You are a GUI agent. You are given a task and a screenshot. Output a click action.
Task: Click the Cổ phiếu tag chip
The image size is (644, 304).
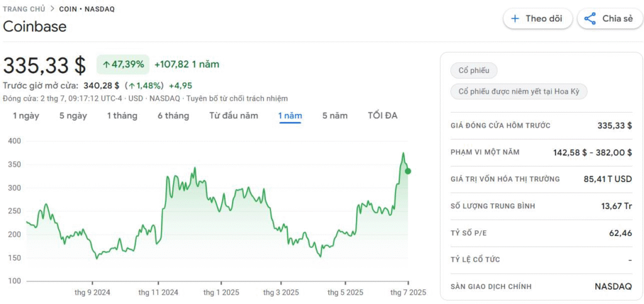click(x=474, y=70)
